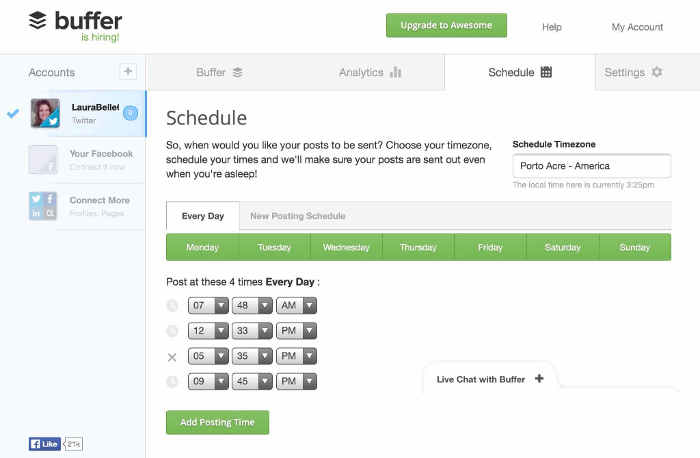Click the plus icon on Live Chat
This screenshot has width=700, height=458.
(539, 379)
